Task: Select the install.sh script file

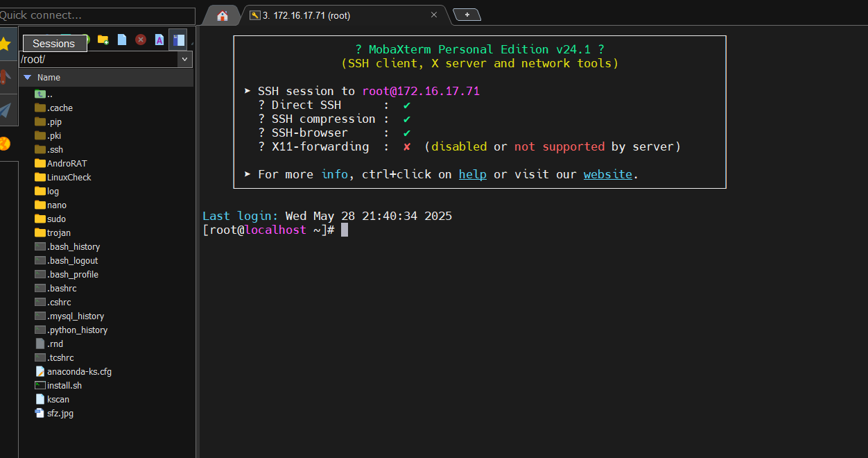Action: point(58,385)
